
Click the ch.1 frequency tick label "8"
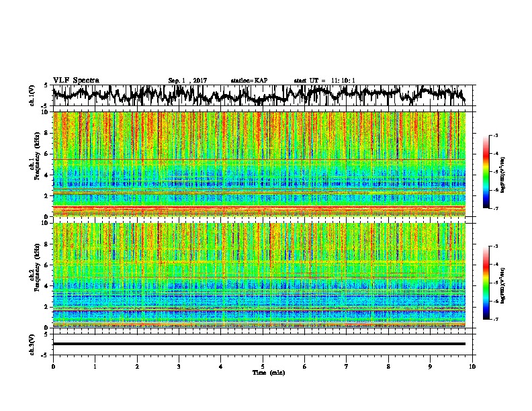pos(46,133)
